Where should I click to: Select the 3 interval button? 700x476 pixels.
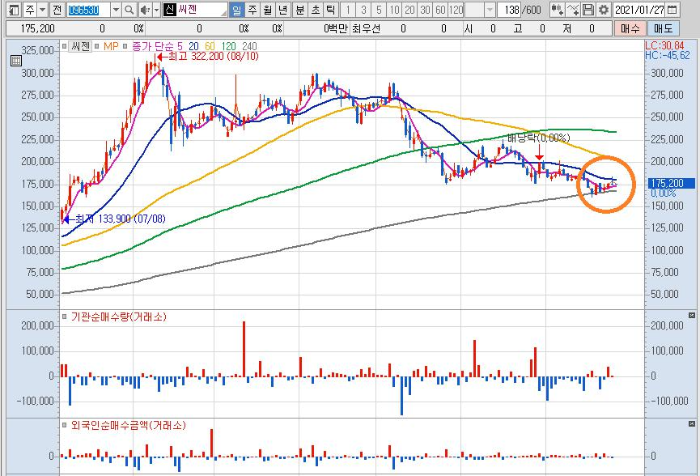[x=363, y=9]
